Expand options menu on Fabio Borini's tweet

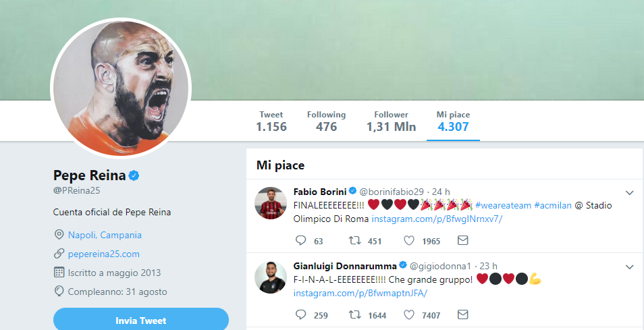pos(629,192)
